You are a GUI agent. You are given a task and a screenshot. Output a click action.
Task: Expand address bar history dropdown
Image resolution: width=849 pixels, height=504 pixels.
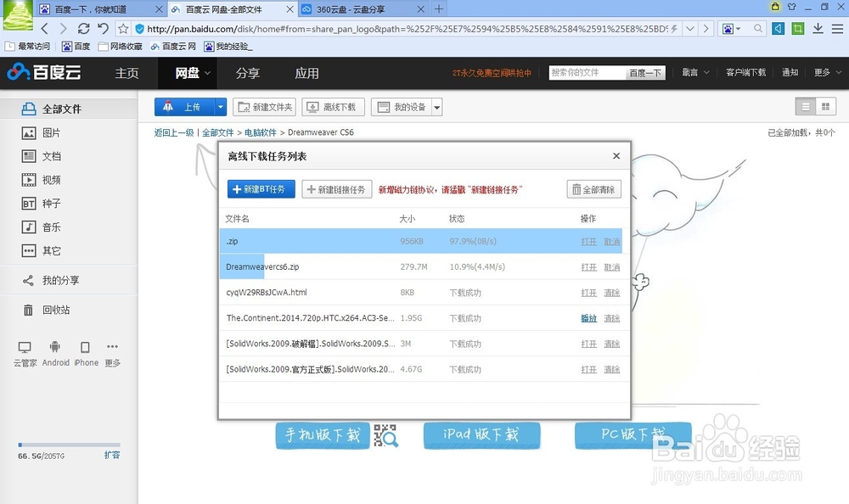pyautogui.click(x=689, y=29)
